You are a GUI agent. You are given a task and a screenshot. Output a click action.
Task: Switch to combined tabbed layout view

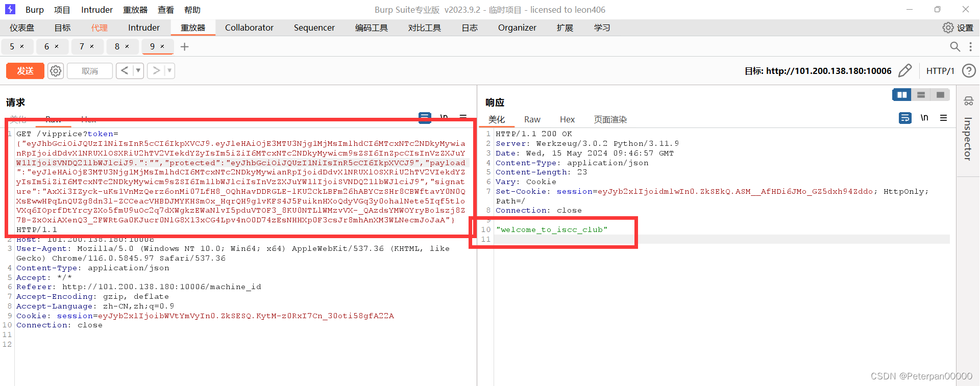coord(940,95)
